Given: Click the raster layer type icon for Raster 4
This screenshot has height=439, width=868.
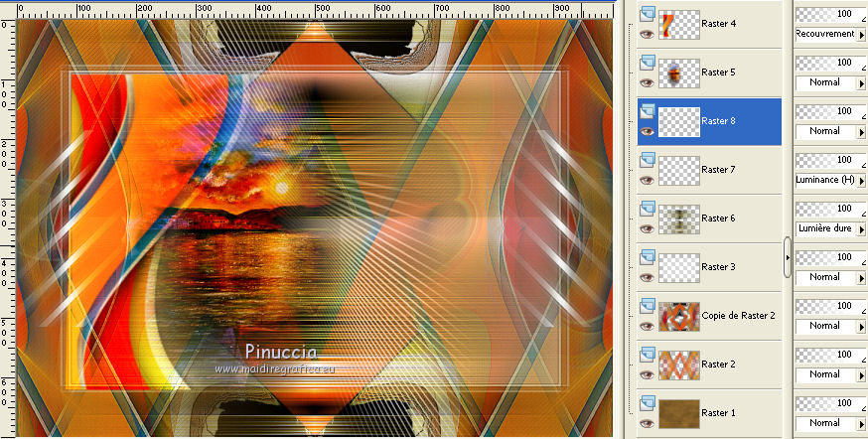Looking at the screenshot, I should pos(648,14).
